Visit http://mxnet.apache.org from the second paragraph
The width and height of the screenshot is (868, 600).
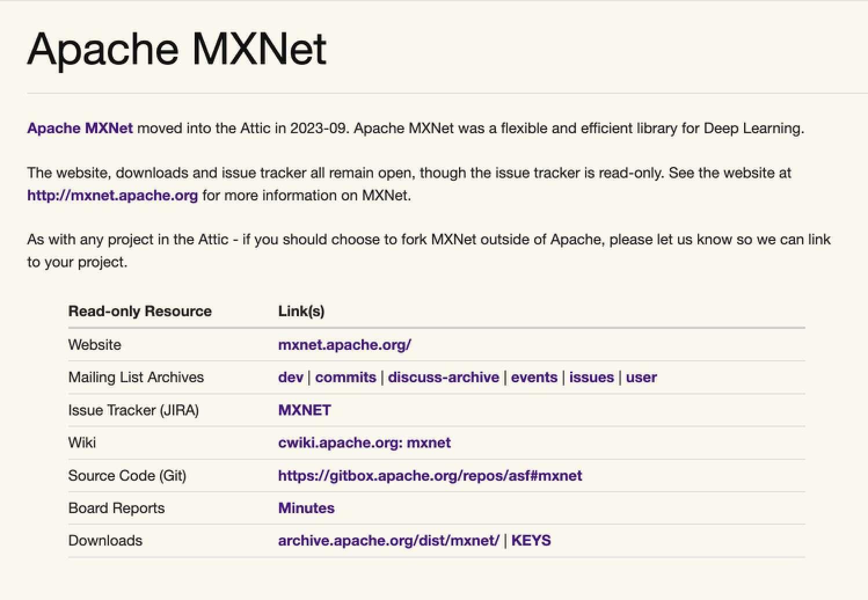tap(112, 195)
